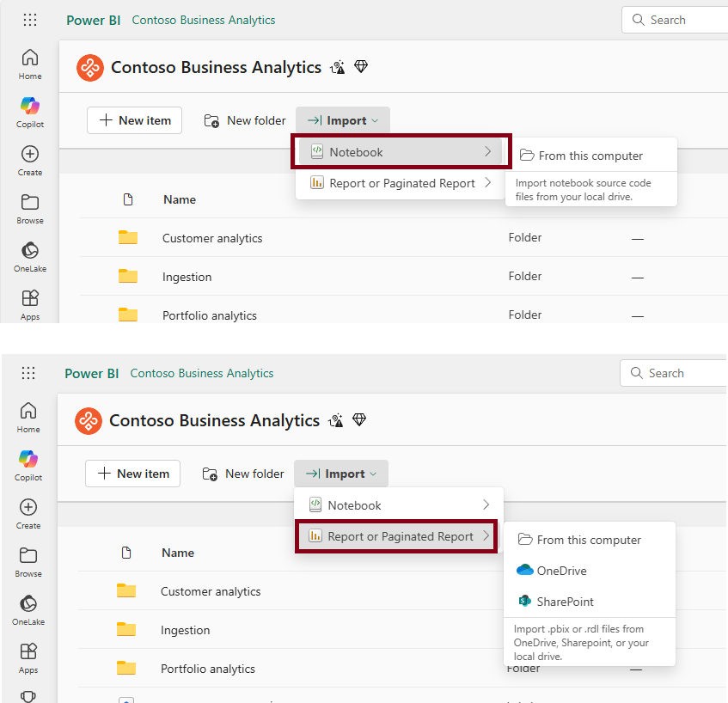Click Customer analytics folder icon in top screenshot

[x=128, y=237]
